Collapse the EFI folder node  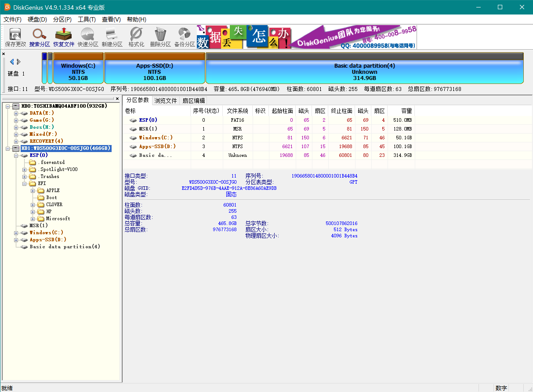[x=25, y=183]
